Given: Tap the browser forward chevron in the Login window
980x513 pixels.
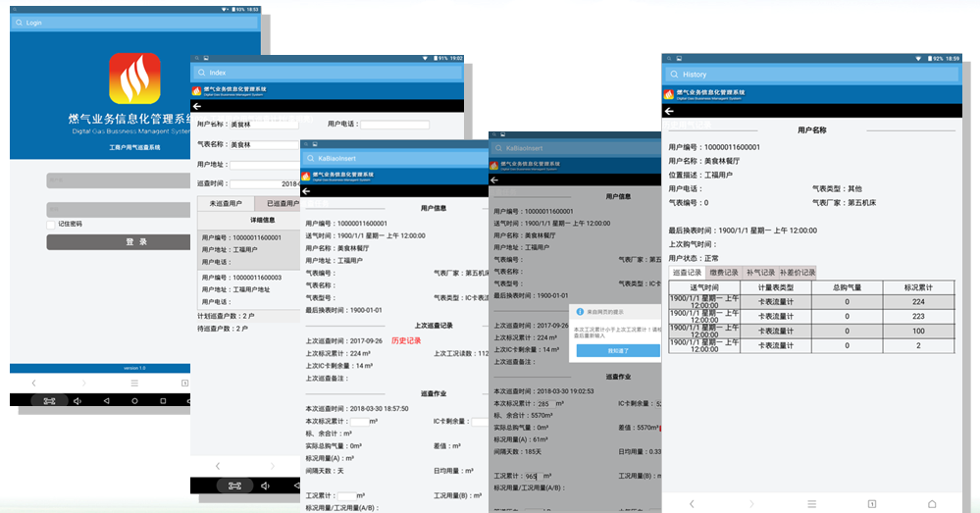Looking at the screenshot, I should [x=83, y=383].
